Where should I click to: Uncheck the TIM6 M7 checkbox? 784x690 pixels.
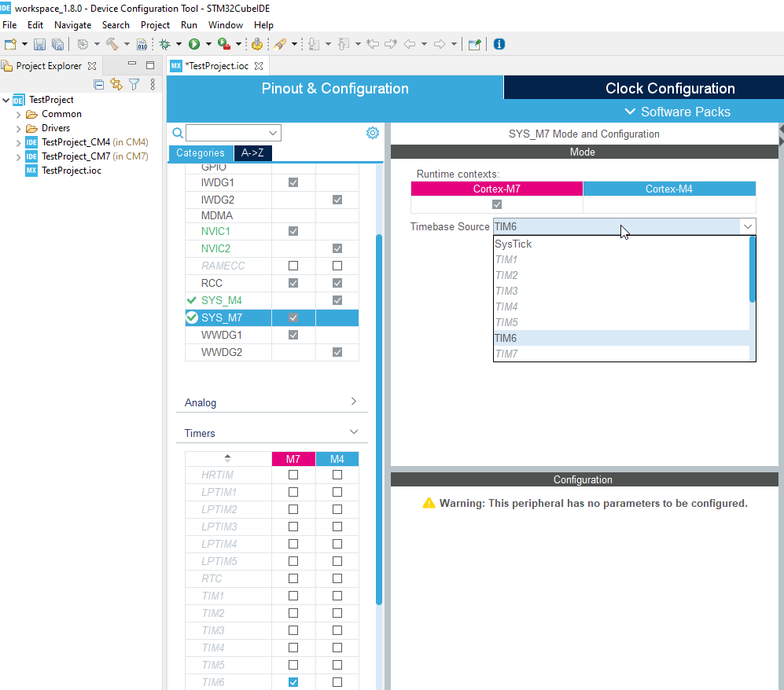click(x=293, y=682)
